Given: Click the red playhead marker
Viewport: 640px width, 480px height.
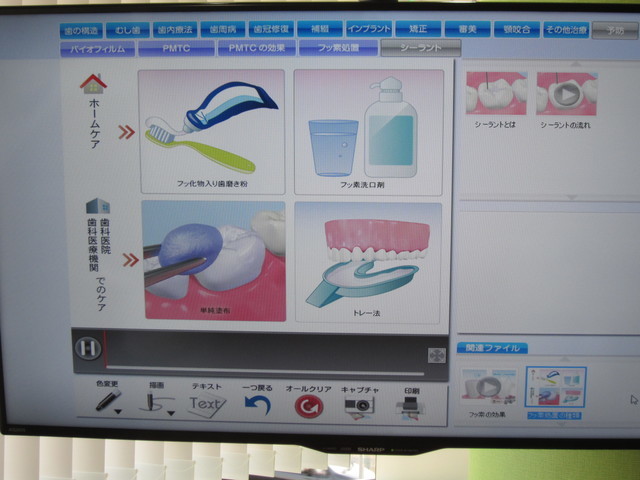Looking at the screenshot, I should (x=104, y=349).
